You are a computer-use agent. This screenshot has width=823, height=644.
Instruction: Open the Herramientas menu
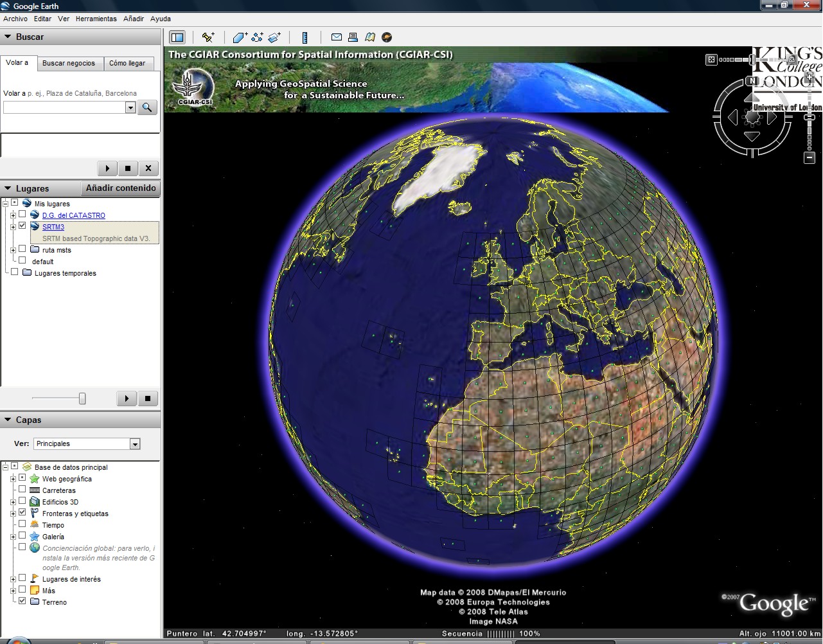96,19
